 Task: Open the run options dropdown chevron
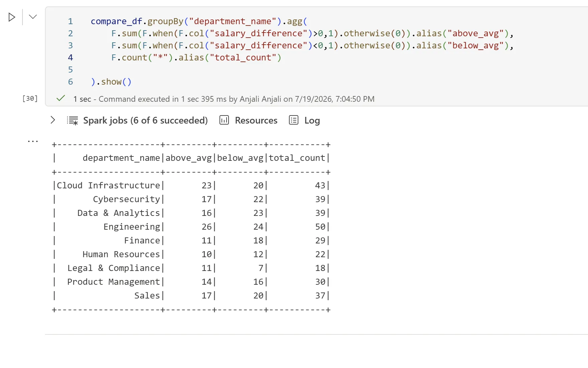point(33,17)
